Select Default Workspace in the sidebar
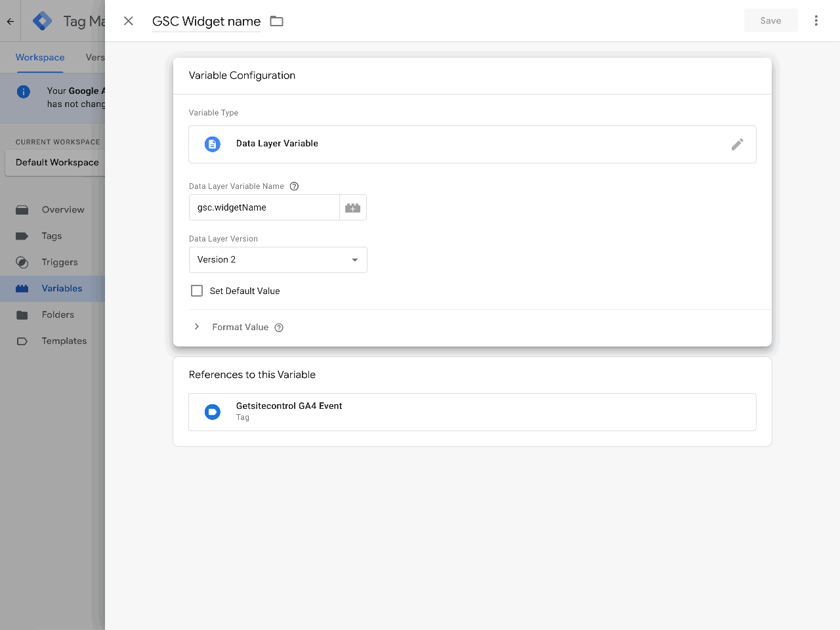The width and height of the screenshot is (840, 630). pyautogui.click(x=56, y=162)
